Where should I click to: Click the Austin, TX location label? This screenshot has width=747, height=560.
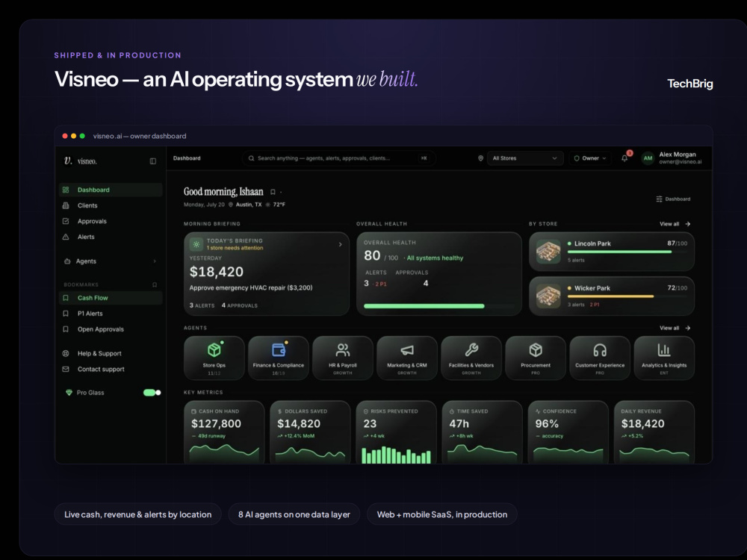(249, 205)
